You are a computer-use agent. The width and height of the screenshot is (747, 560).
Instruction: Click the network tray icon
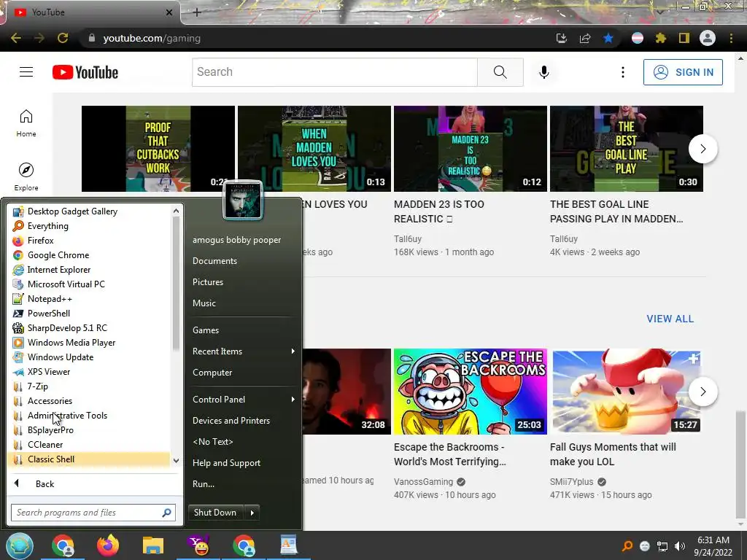point(662,546)
